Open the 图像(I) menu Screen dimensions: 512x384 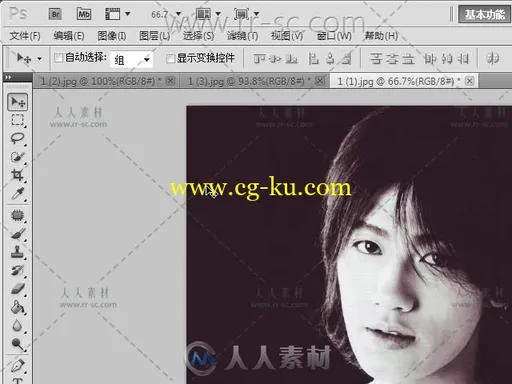[112, 36]
